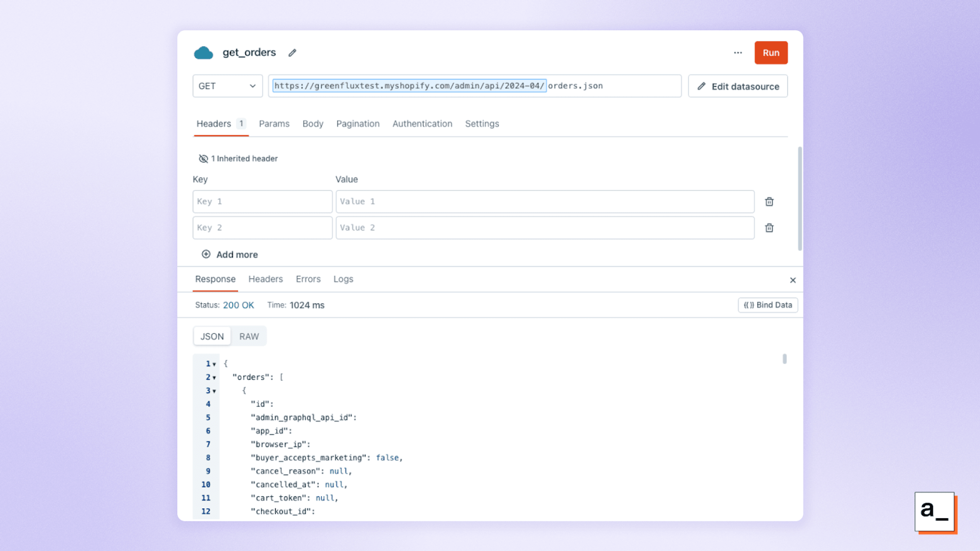Viewport: 980px width, 551px height.
Task: Collapse the orders array at line 2
Action: [214, 377]
